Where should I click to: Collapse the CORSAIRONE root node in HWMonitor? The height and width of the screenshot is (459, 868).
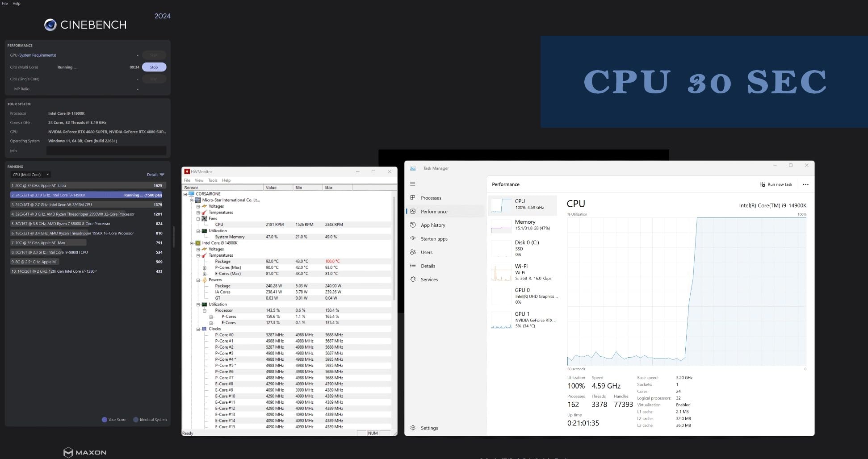(185, 194)
